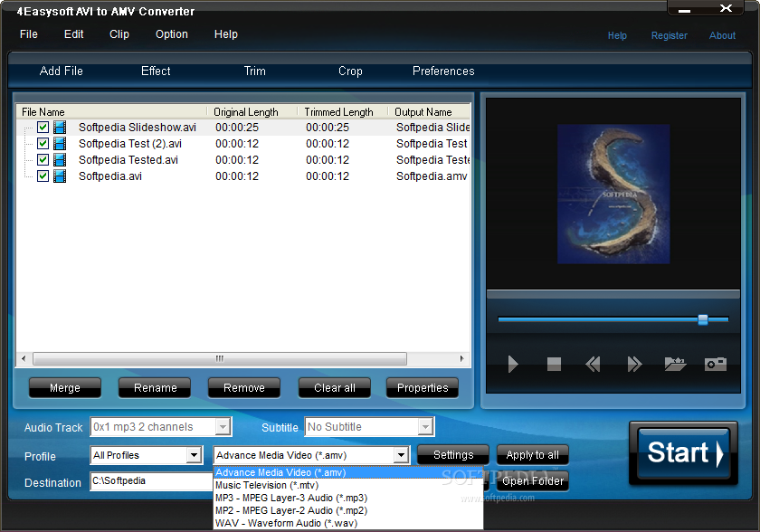Screen dimensions: 760x532
Task: Click the File Name column header
Action: 111,112
